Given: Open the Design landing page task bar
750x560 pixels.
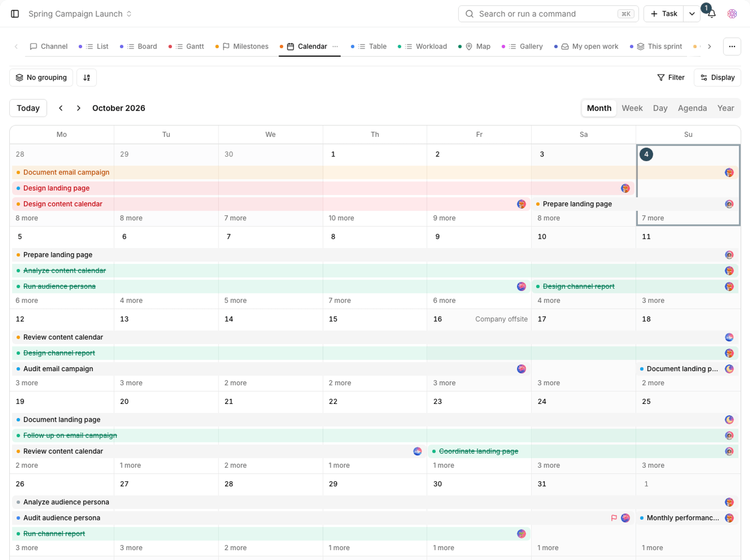Looking at the screenshot, I should [323, 188].
